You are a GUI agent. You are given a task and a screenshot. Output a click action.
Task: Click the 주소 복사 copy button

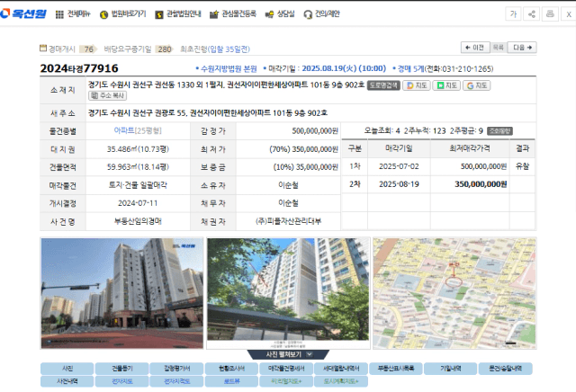point(108,95)
